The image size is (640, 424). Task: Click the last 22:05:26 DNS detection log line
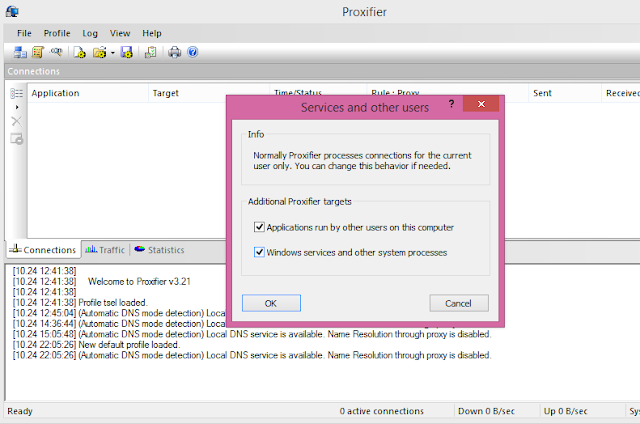252,355
